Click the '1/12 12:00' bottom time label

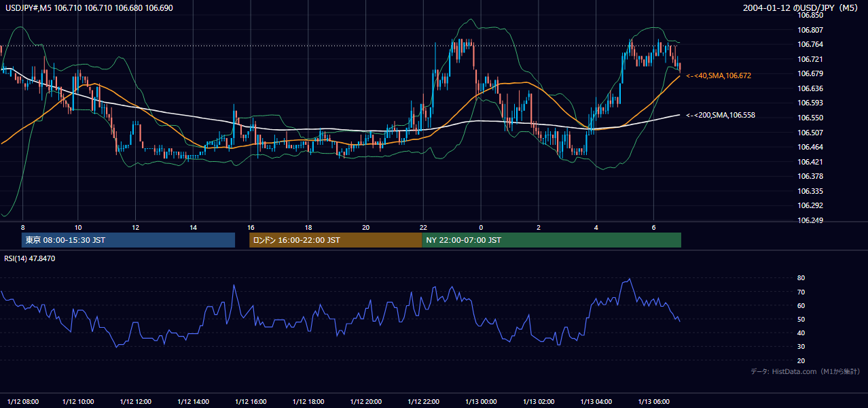point(135,401)
